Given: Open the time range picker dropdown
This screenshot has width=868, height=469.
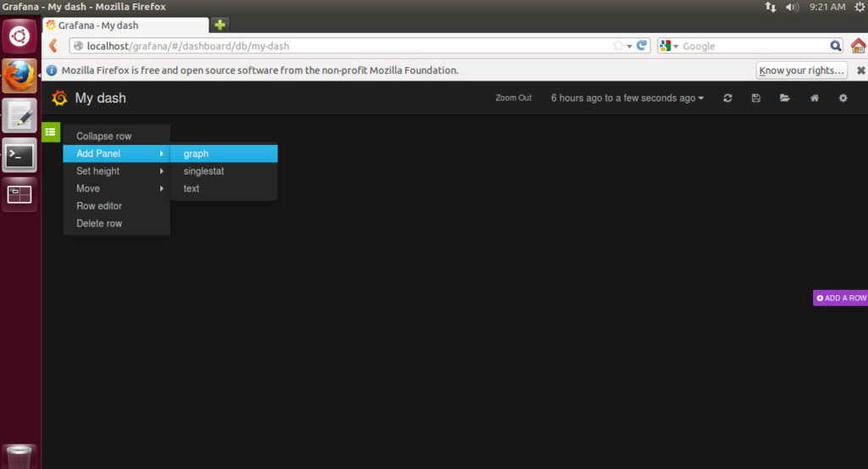Looking at the screenshot, I should click(627, 98).
